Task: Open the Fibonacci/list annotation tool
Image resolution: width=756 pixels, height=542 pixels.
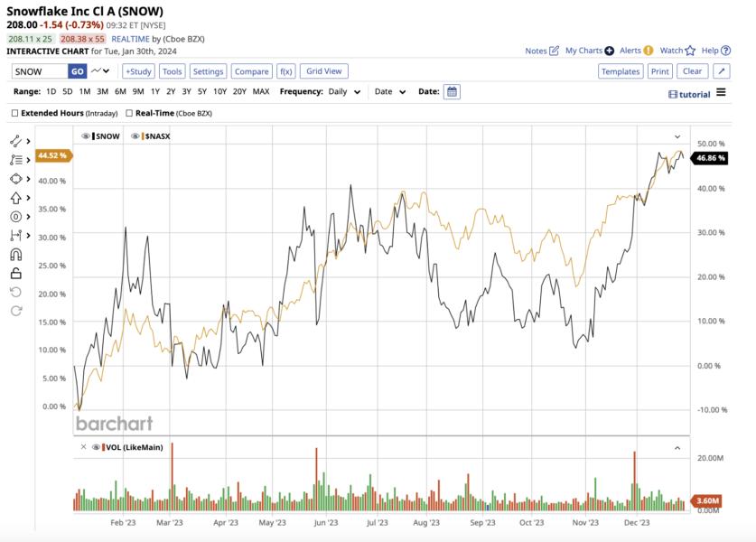Action: [x=15, y=160]
